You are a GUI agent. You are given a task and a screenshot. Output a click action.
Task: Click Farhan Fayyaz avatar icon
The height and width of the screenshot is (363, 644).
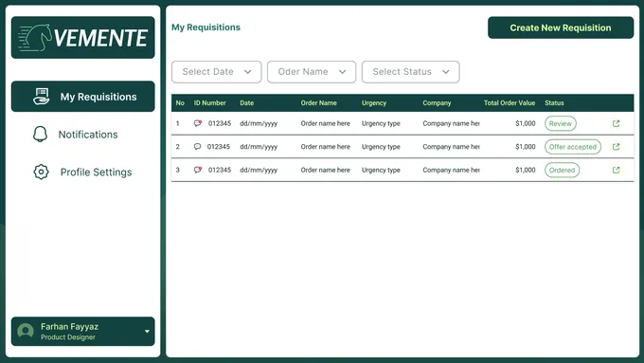(26, 331)
